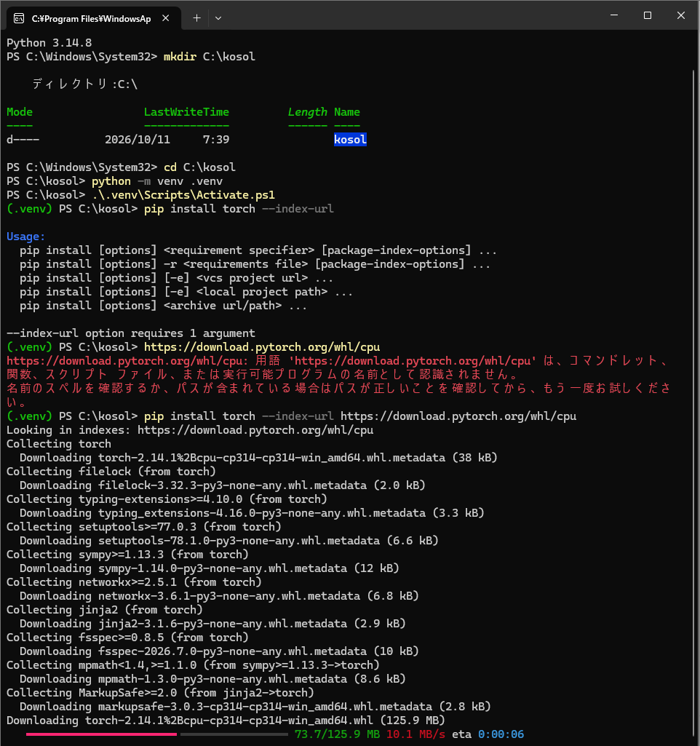The width and height of the screenshot is (700, 746).
Task: Click the 'Python 3.14.8' version line
Action: [49, 43]
